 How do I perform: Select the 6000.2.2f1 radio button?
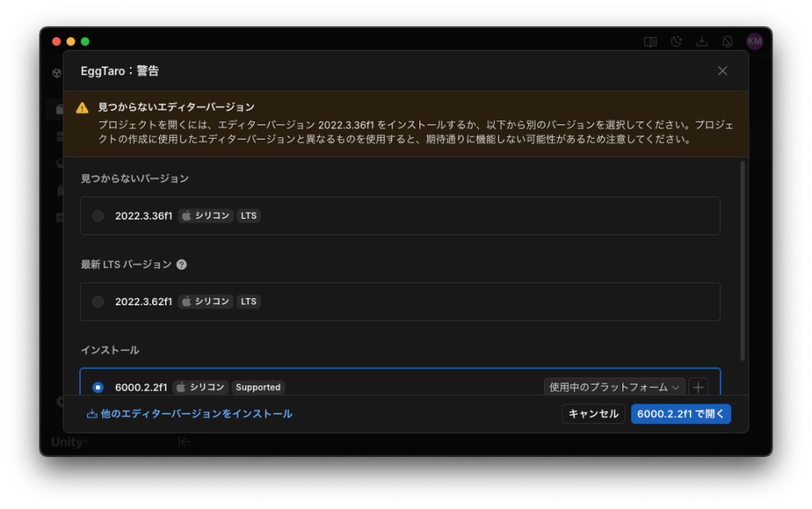pyautogui.click(x=98, y=388)
